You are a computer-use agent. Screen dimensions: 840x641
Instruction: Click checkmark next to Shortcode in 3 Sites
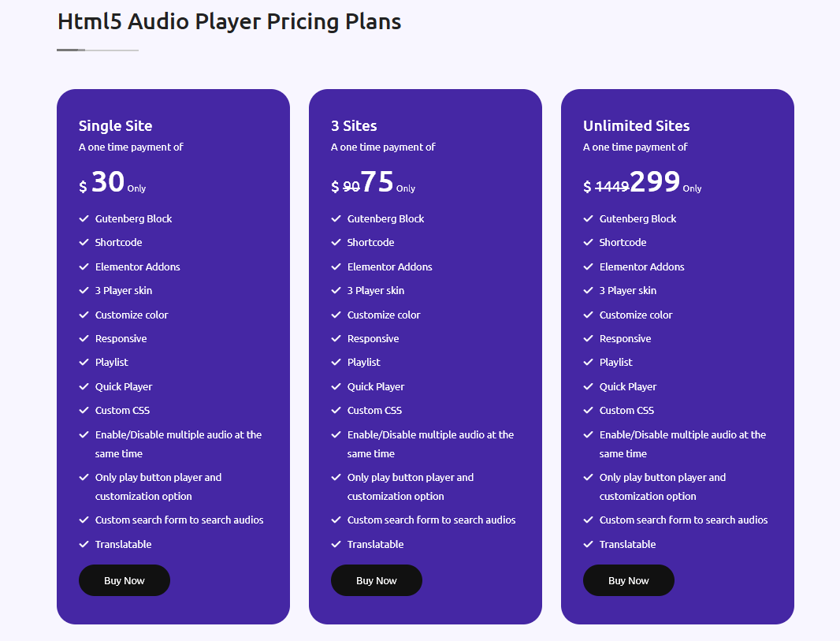pos(336,242)
